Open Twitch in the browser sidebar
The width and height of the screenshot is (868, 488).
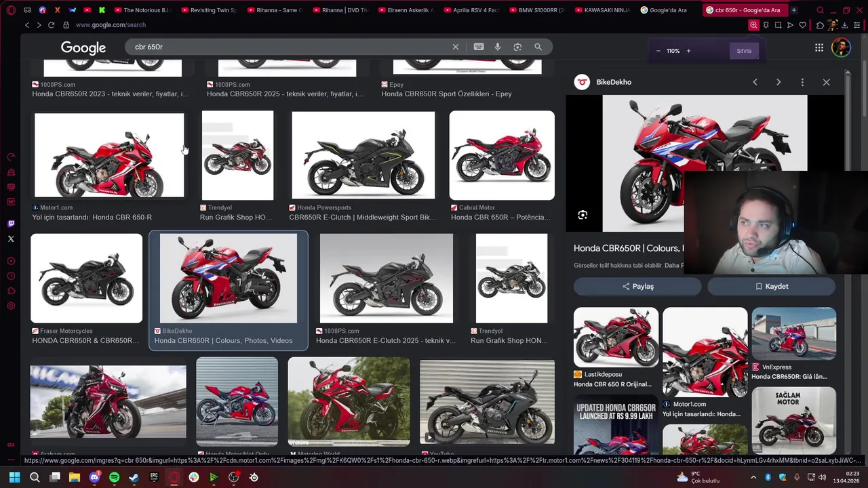coord(11,224)
